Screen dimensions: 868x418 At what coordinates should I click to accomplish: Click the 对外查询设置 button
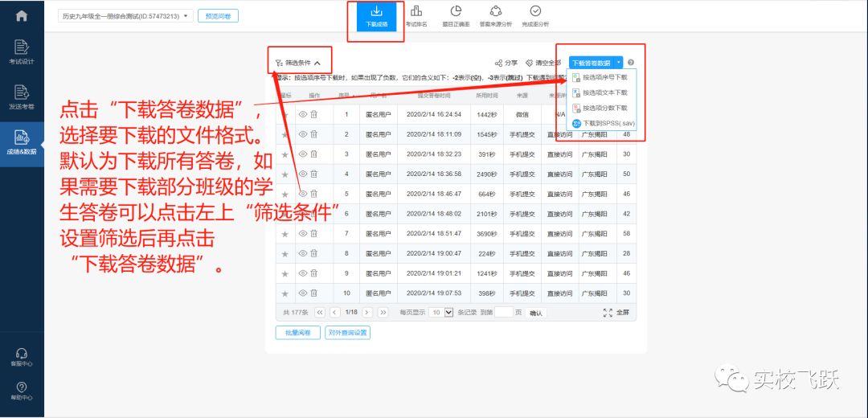point(348,333)
